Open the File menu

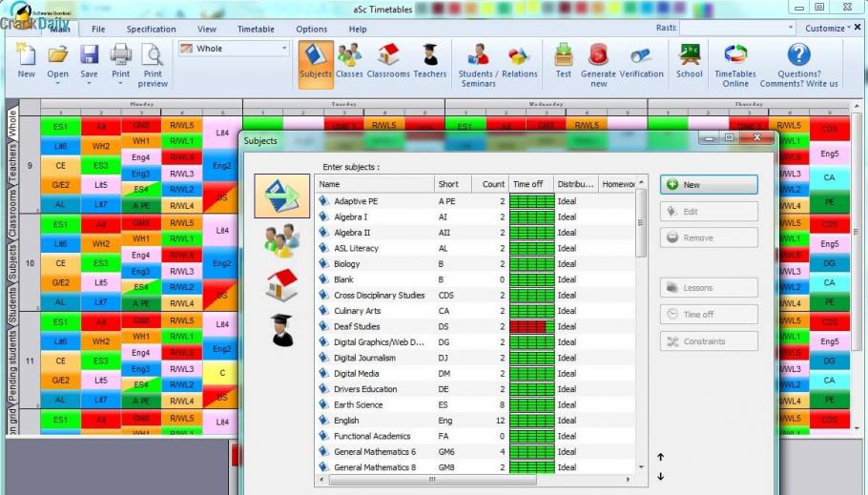tap(98, 29)
